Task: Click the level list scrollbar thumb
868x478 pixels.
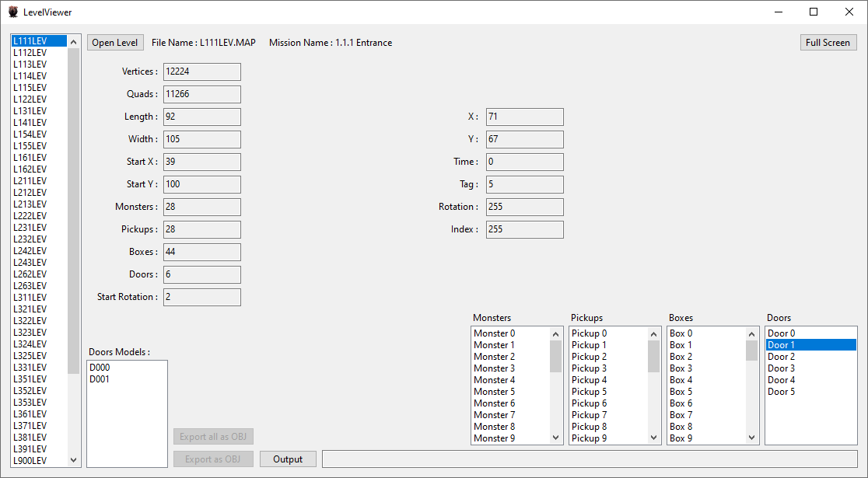Action: click(74, 211)
